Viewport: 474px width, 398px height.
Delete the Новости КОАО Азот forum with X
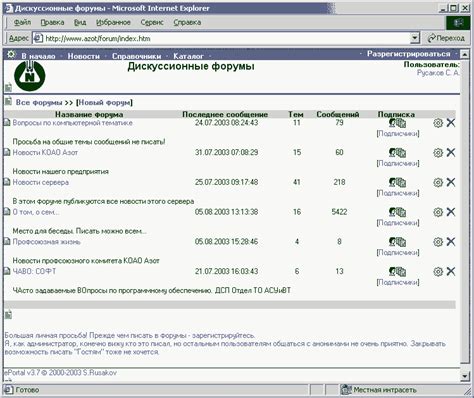[451, 152]
